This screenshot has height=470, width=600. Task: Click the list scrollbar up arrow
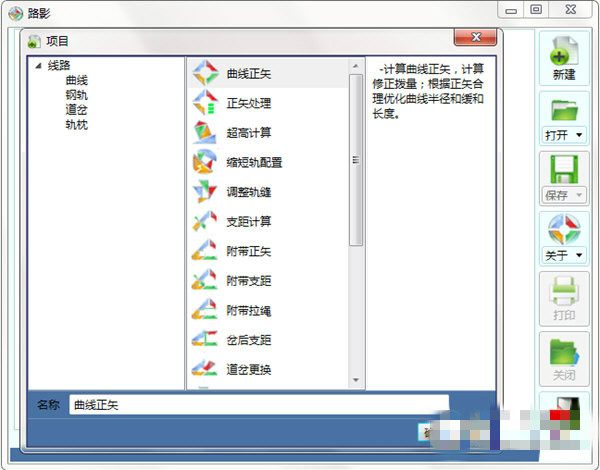[x=356, y=66]
